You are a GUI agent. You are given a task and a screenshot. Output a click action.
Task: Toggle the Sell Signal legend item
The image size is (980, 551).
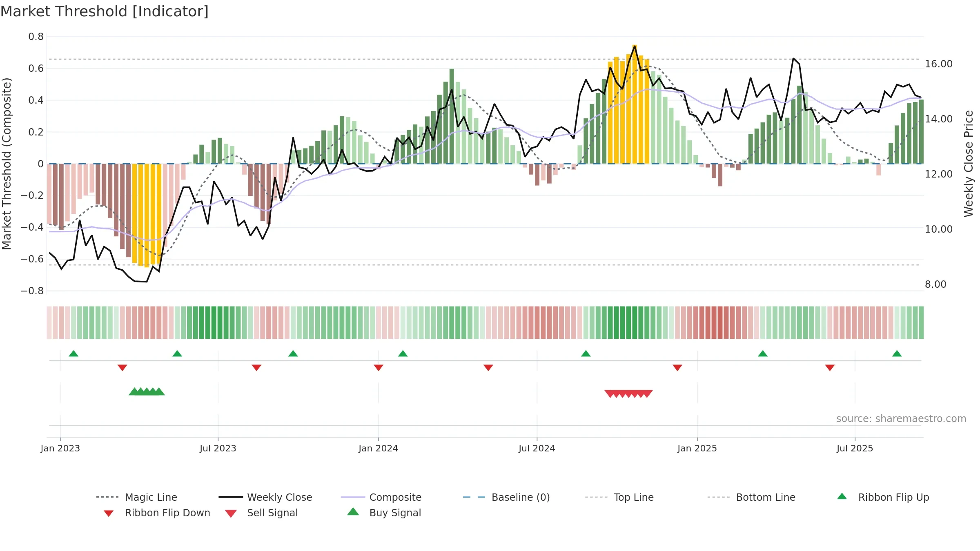[x=261, y=513]
